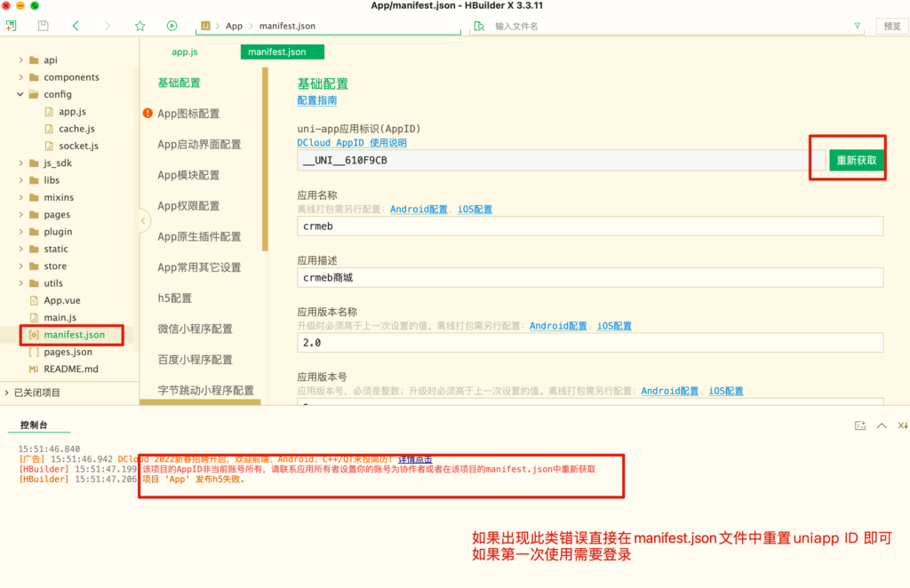The width and height of the screenshot is (910, 588).
Task: Select the manifest.json editor tab
Action: 282,52
